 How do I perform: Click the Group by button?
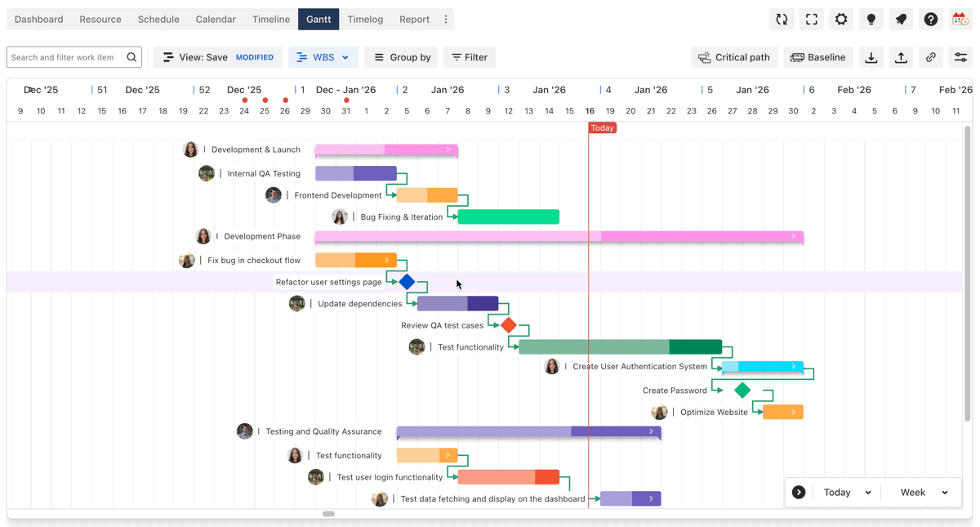(401, 57)
